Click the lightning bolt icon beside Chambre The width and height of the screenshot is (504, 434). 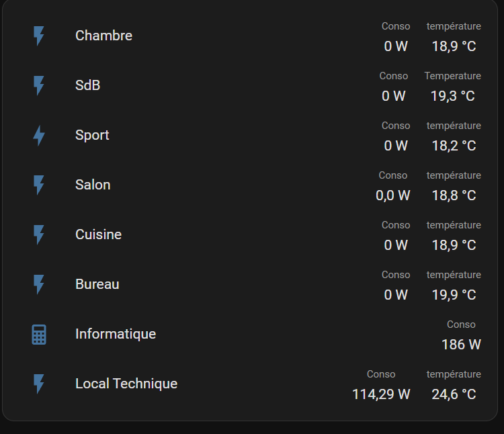[x=39, y=36]
